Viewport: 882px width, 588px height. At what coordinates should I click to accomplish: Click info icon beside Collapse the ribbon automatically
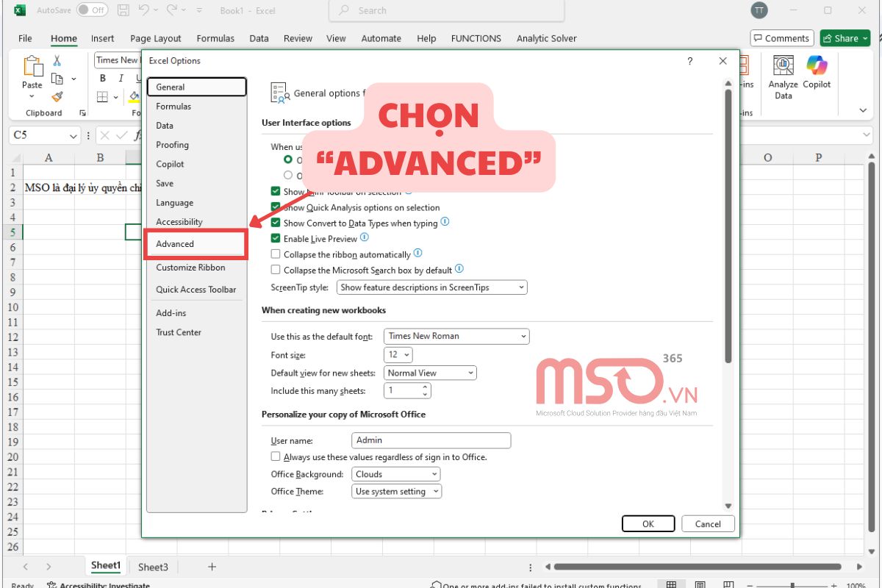click(417, 254)
